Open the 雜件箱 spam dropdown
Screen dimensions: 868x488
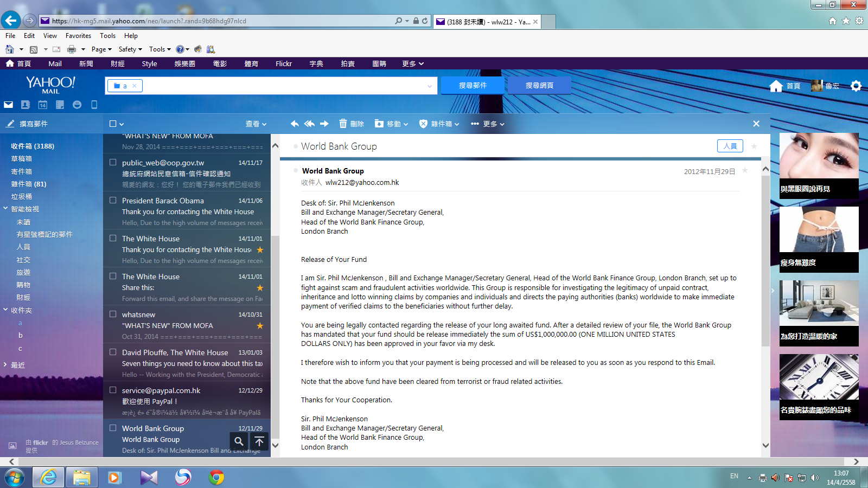(x=439, y=124)
